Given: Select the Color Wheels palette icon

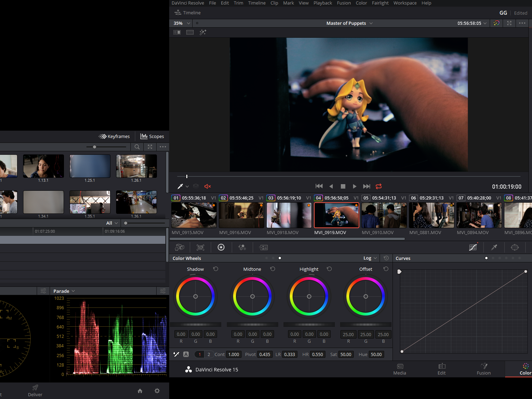Looking at the screenshot, I should 221,247.
